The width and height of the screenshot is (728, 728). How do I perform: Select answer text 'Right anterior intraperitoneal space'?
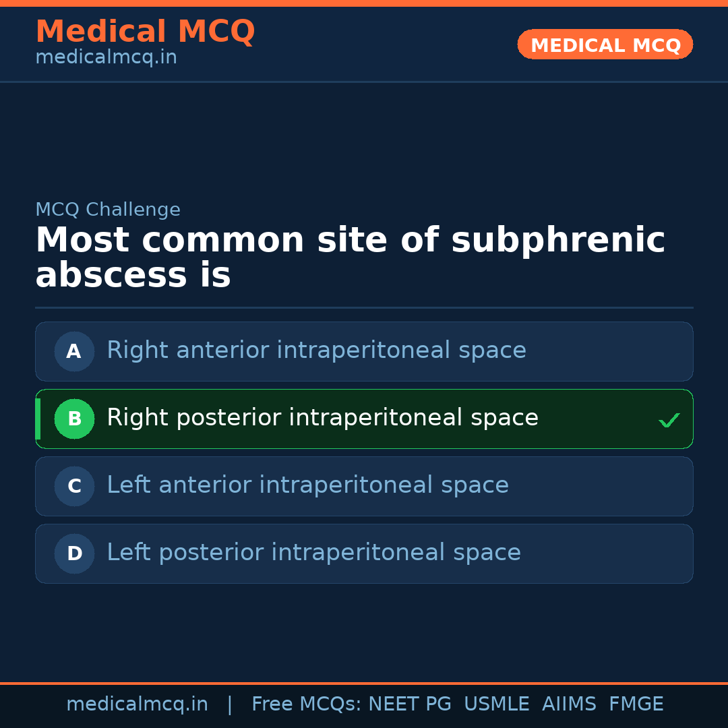coord(316,351)
